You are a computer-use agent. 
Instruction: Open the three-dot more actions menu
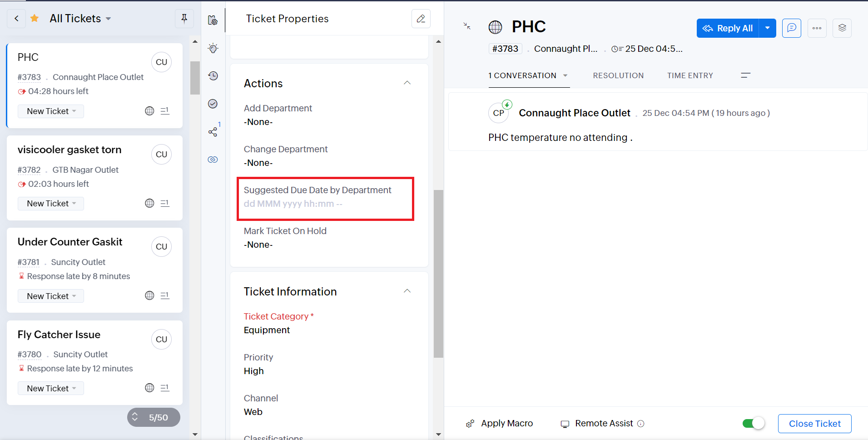tap(817, 28)
